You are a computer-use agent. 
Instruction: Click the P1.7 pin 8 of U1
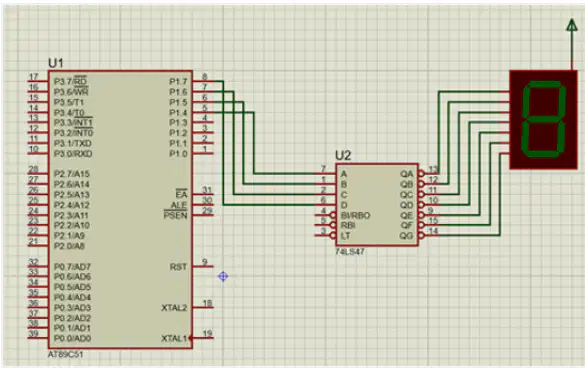coord(203,81)
